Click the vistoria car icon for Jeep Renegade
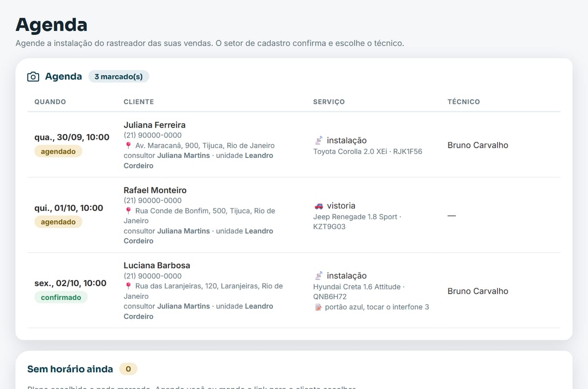Screen dimensions: 588x389 click(318, 206)
